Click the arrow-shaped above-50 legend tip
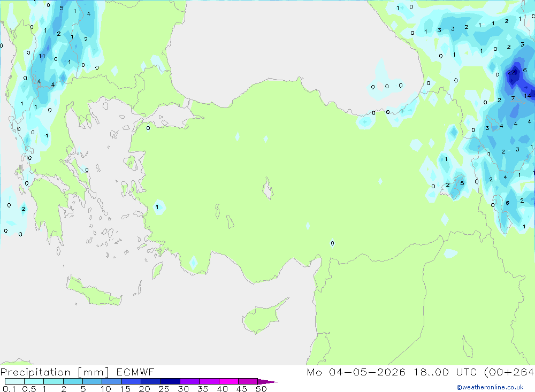The image size is (535, 392). (x=267, y=382)
